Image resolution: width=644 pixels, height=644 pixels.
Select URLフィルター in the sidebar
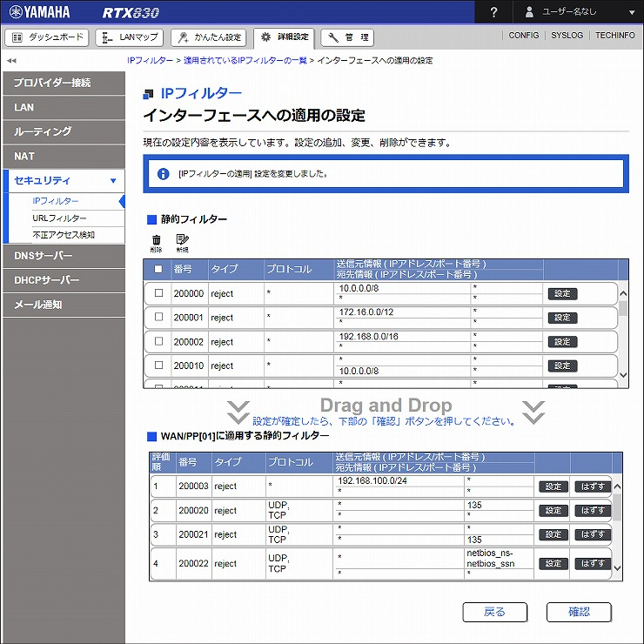click(59, 218)
